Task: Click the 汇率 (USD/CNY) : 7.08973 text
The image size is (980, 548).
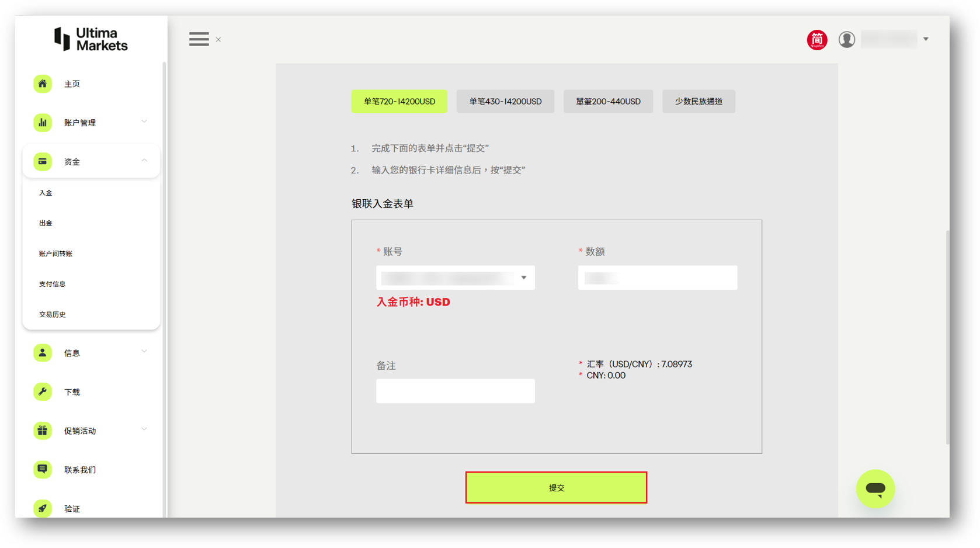Action: [639, 364]
